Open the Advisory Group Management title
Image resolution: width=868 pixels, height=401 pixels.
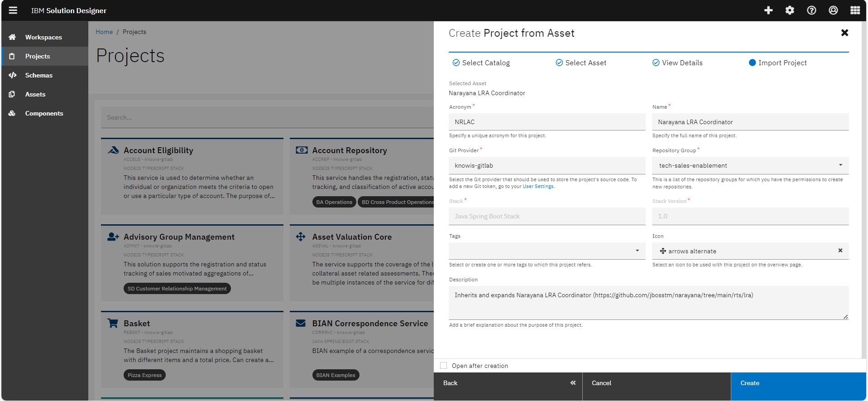click(x=179, y=237)
